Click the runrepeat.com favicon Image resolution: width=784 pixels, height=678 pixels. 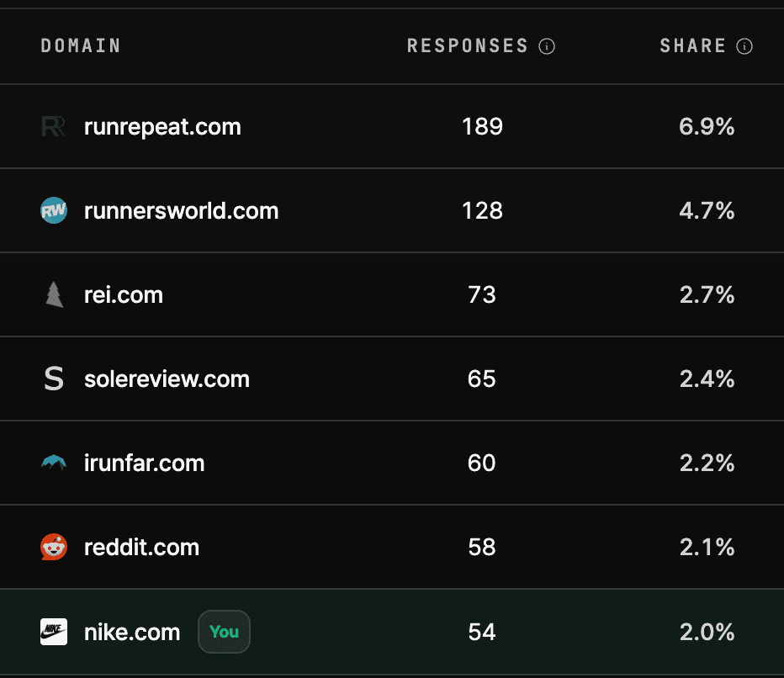coord(54,126)
